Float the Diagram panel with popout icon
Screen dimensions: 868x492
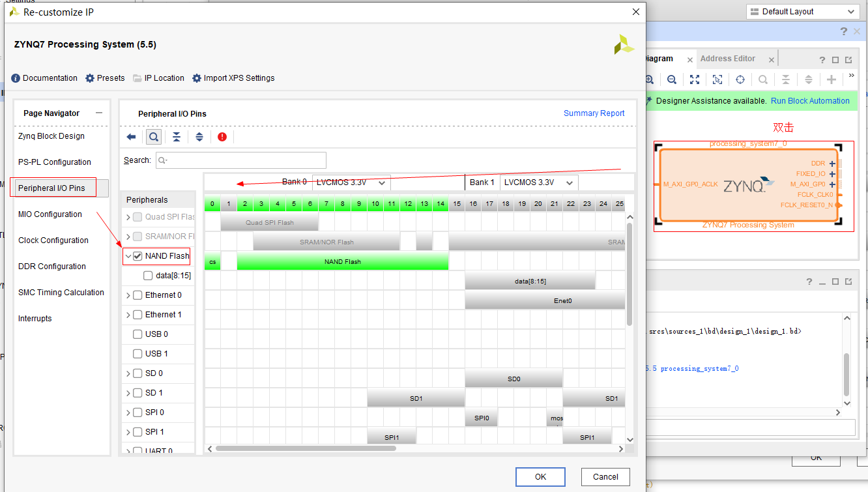tap(848, 59)
